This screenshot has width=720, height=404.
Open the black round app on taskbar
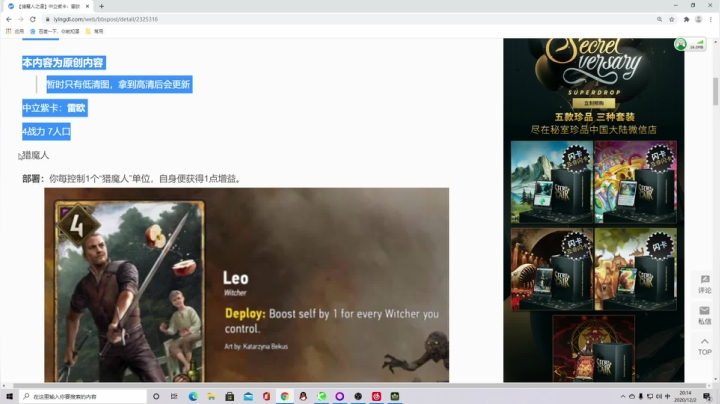358,396
